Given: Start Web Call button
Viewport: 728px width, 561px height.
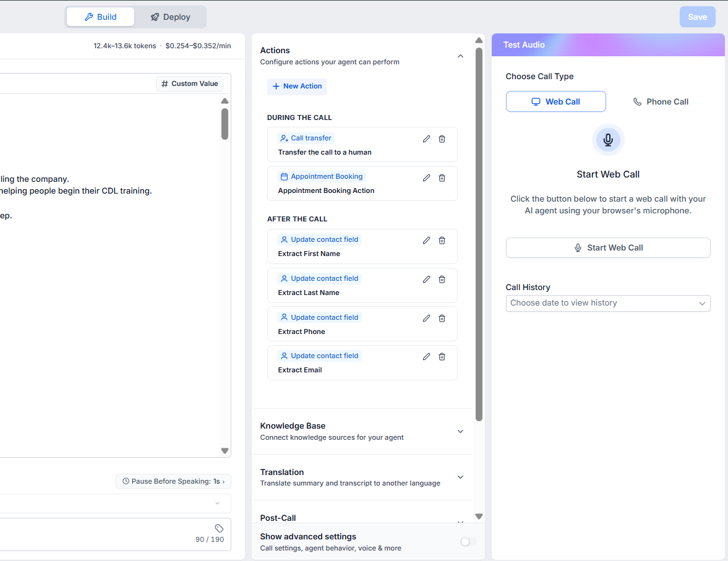Looking at the screenshot, I should pos(608,248).
